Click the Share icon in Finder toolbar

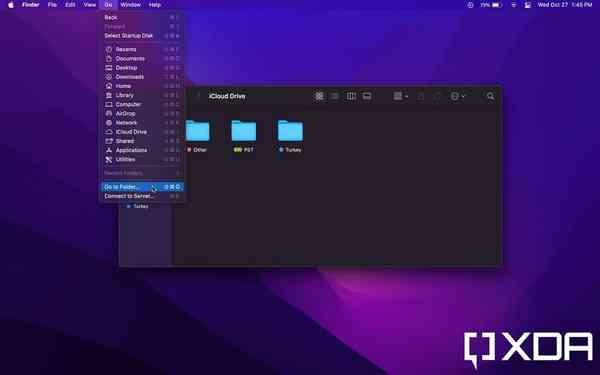click(x=420, y=96)
